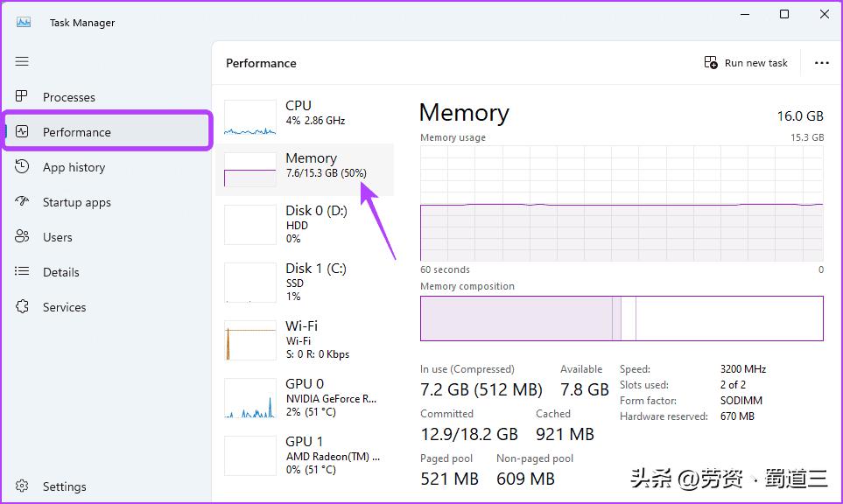This screenshot has width=843, height=504.
Task: Click the Memory composition bar
Action: pyautogui.click(x=622, y=318)
